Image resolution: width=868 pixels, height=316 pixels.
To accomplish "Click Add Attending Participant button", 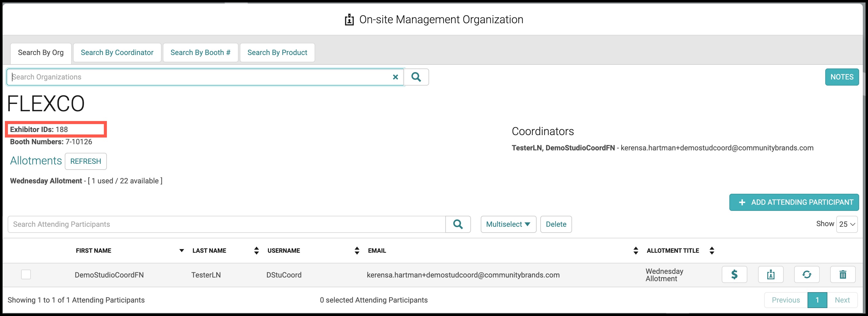I will [794, 202].
